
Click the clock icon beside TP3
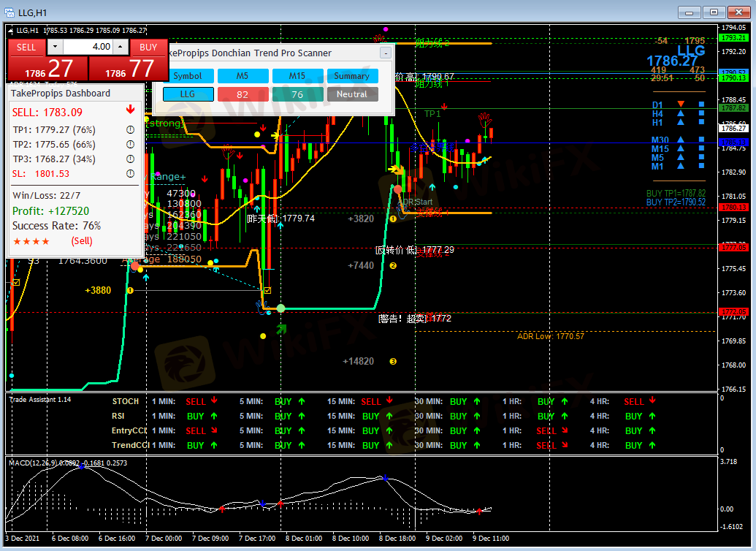(x=131, y=159)
